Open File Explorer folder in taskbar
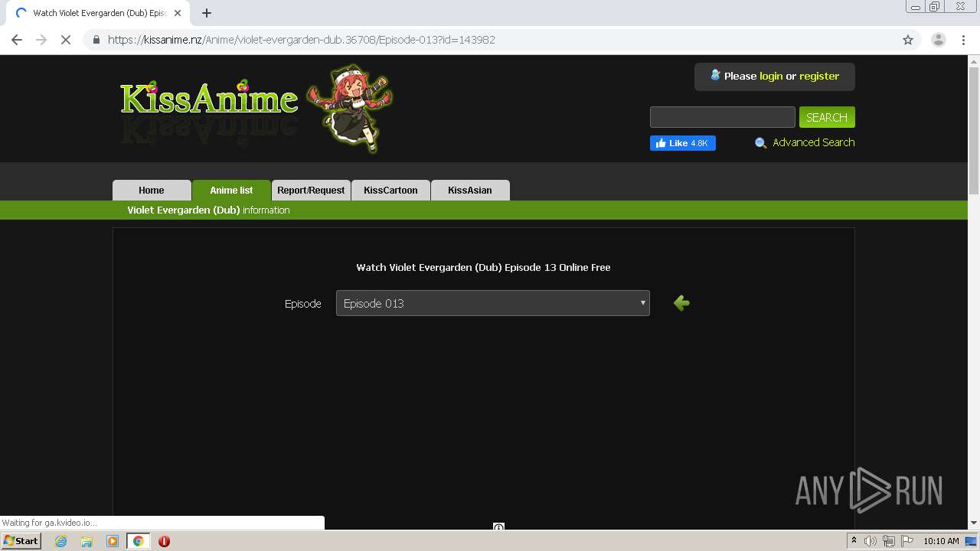 [x=87, y=541]
